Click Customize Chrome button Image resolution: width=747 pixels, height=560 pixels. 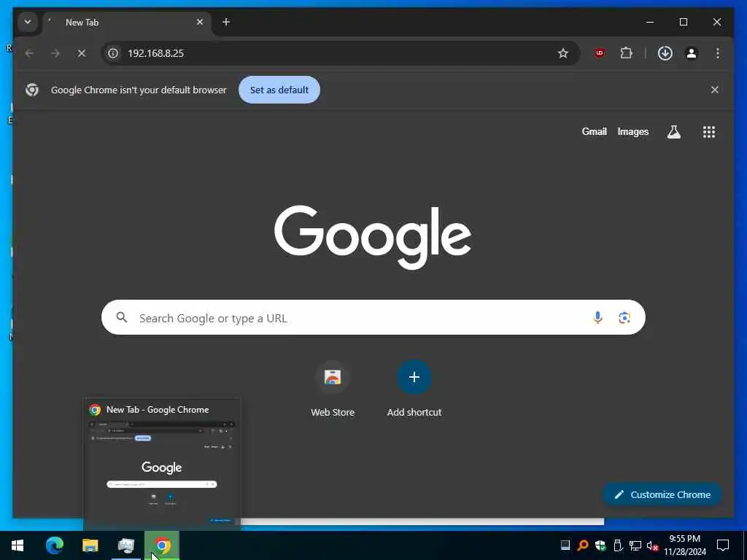coord(662,495)
